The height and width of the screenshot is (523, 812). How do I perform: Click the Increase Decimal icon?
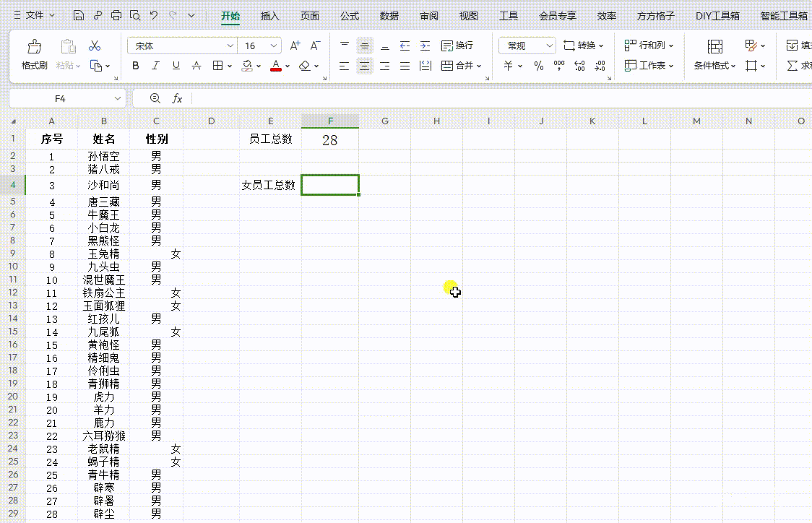580,66
